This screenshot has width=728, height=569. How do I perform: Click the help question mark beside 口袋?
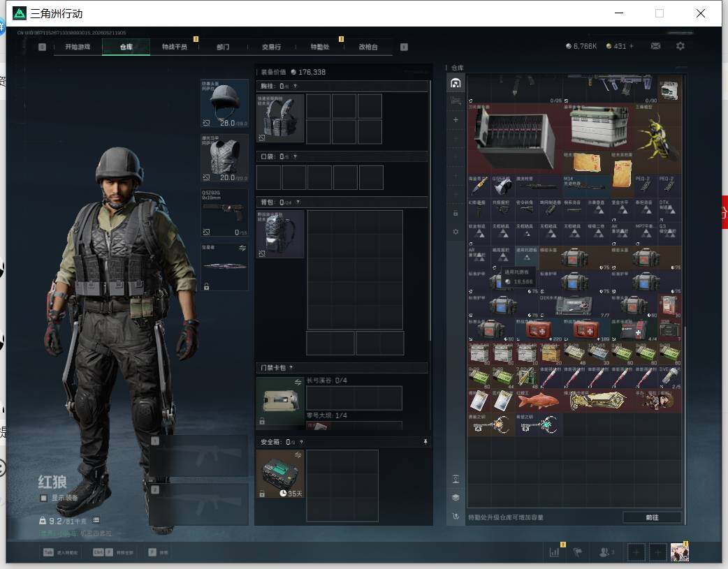[x=295, y=157]
